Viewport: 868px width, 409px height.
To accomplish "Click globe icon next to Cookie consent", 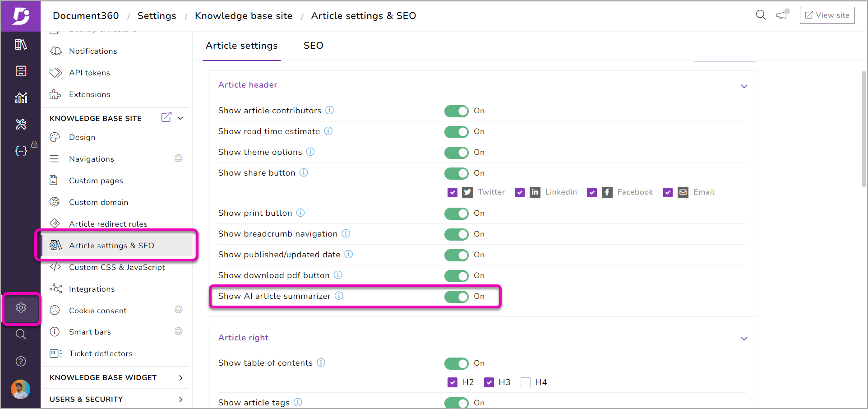I will [179, 310].
